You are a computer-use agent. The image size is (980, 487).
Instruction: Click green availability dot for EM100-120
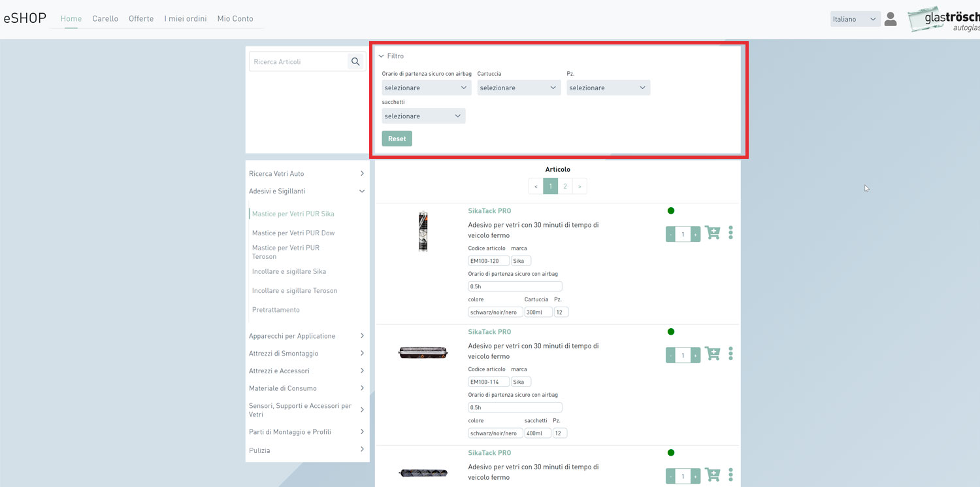pos(671,210)
